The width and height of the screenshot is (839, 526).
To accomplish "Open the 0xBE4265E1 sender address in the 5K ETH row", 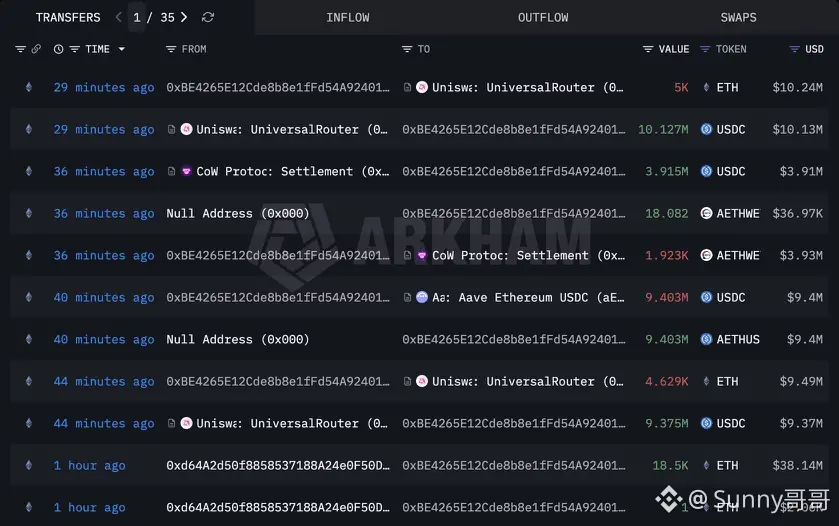I will [278, 87].
